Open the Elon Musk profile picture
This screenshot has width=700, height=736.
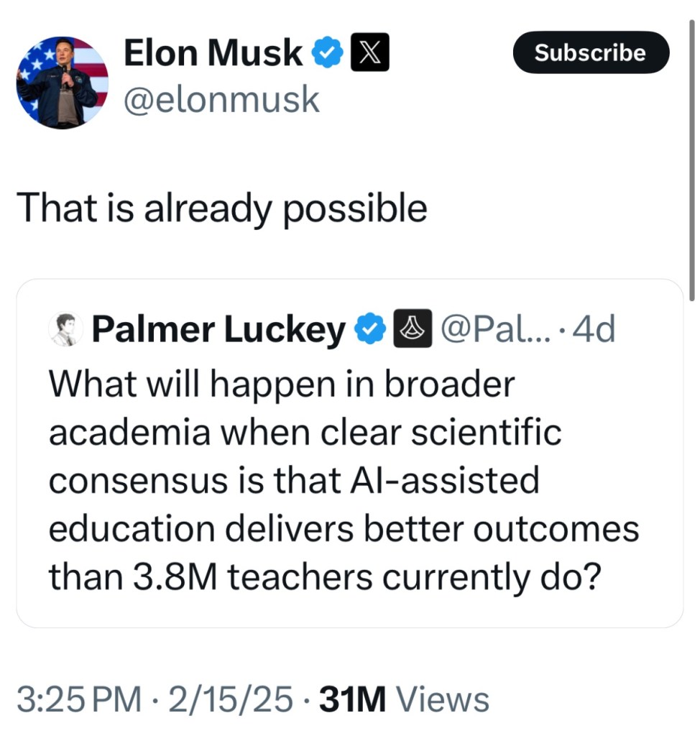click(x=63, y=82)
